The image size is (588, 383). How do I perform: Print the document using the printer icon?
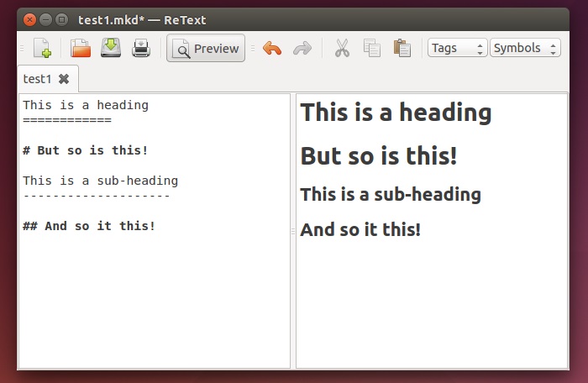tap(141, 48)
